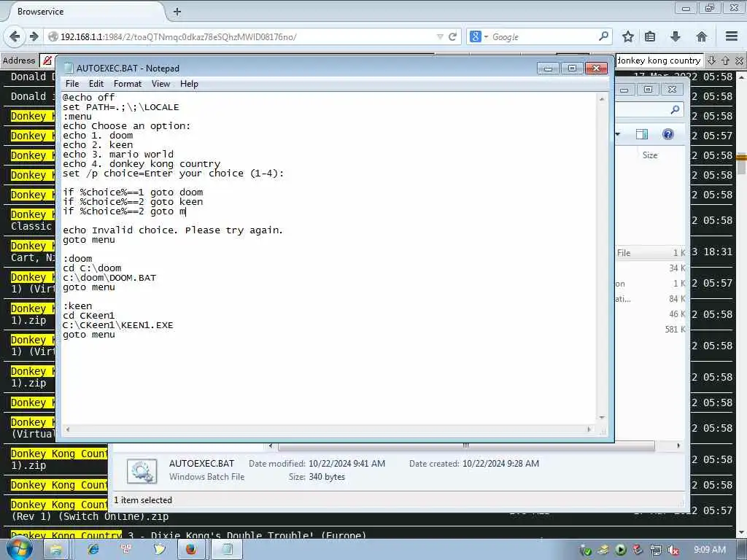Screen dimensions: 747x560
Task: Click the 'set PATH=.;\;\LOCALE' line
Action: (x=121, y=107)
